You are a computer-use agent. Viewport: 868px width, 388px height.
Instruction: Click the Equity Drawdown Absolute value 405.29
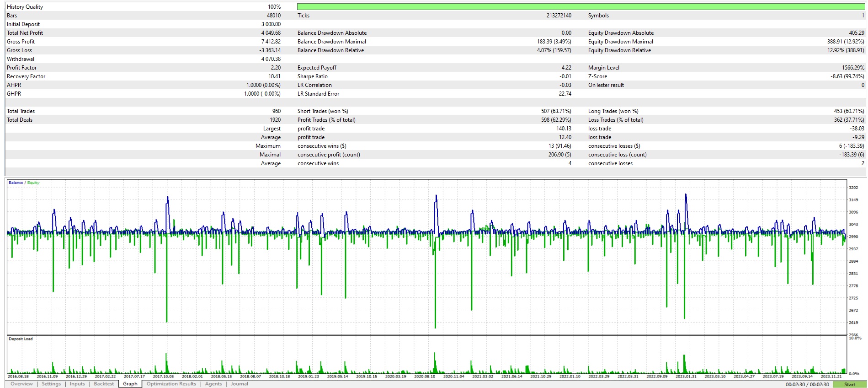[x=857, y=33]
